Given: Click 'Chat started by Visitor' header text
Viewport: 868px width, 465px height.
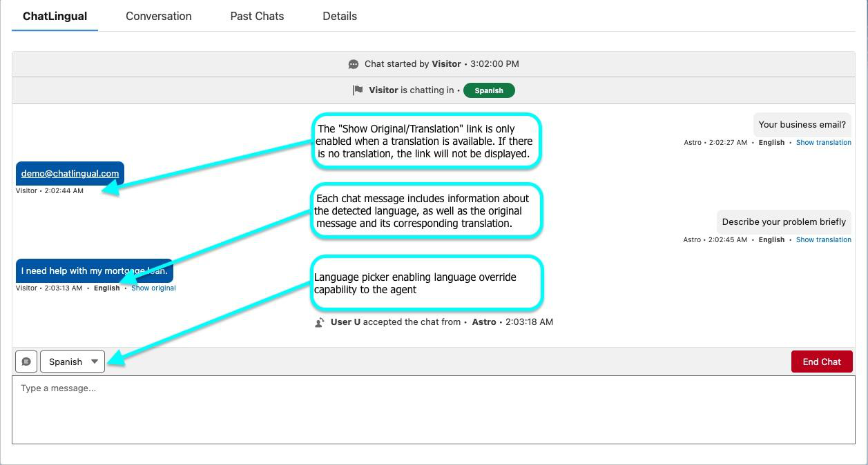Looking at the screenshot, I should click(413, 63).
